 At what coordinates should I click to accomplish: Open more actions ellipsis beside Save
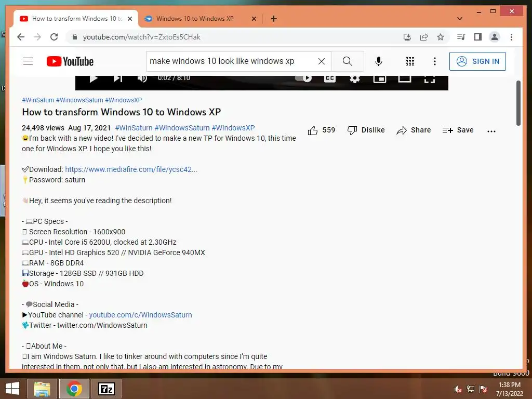point(491,131)
